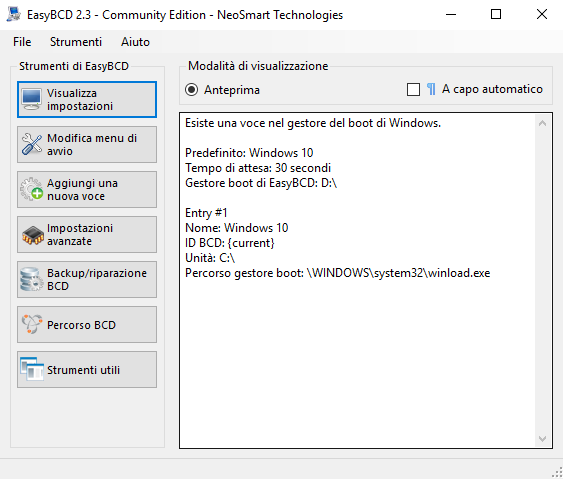
Task: Click the EasyBCD app icon in title bar
Action: (14, 14)
